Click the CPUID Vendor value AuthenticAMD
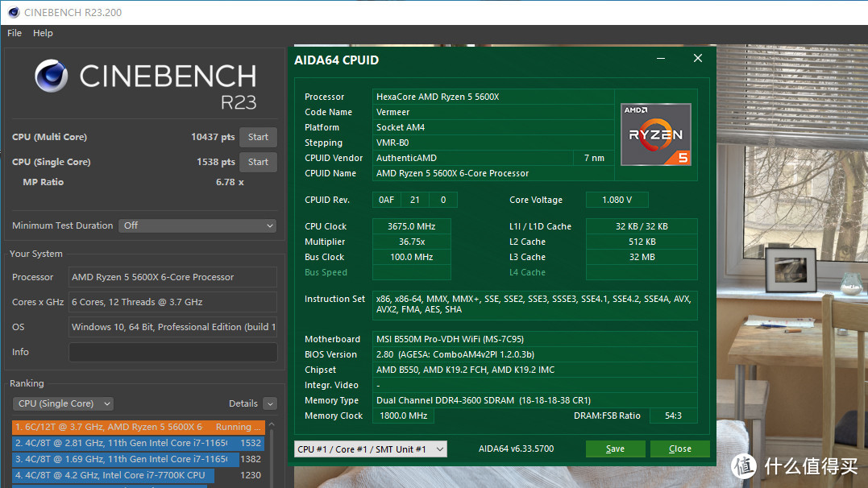 point(473,159)
